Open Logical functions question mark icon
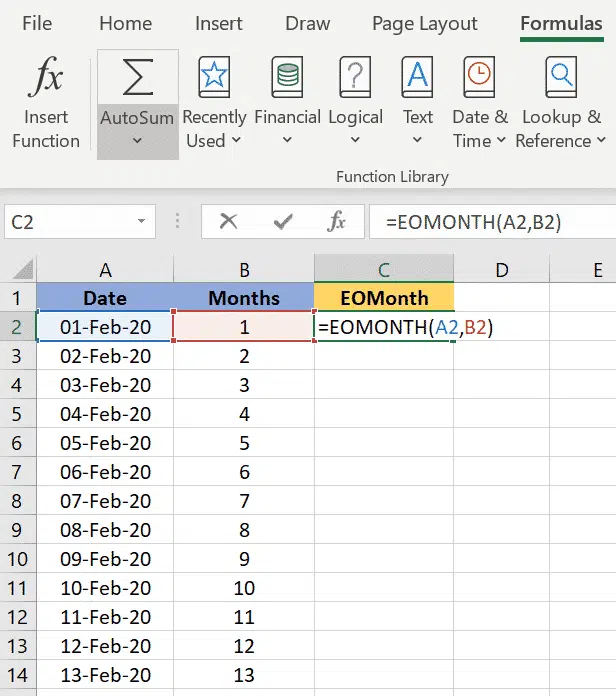 point(355,76)
